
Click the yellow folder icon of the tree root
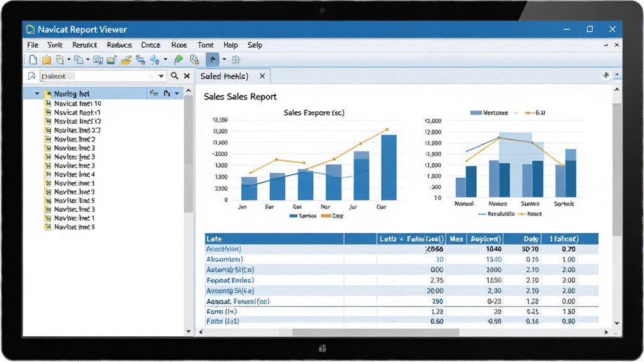[48, 94]
